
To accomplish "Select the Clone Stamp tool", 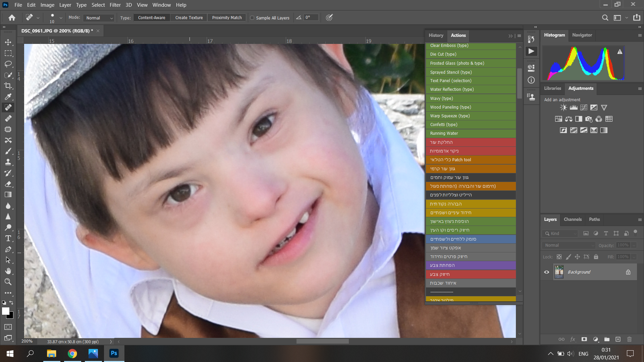I will 8,162.
